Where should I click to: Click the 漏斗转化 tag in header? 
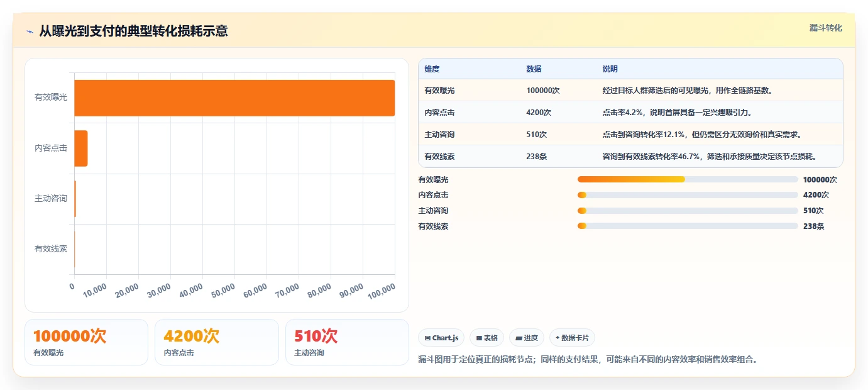825,28
